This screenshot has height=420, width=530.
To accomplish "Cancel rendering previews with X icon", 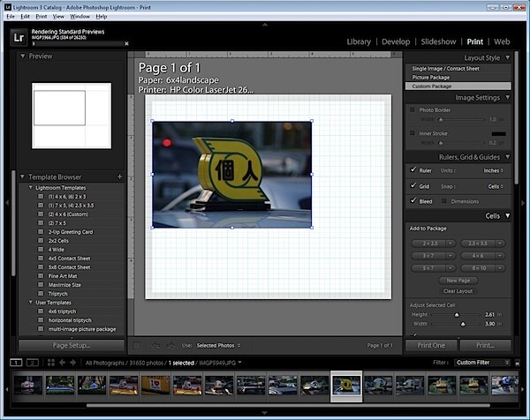I will (x=126, y=43).
